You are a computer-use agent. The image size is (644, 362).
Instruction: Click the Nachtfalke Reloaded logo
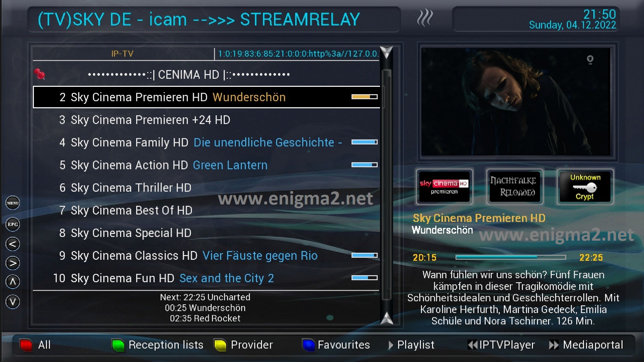(515, 187)
